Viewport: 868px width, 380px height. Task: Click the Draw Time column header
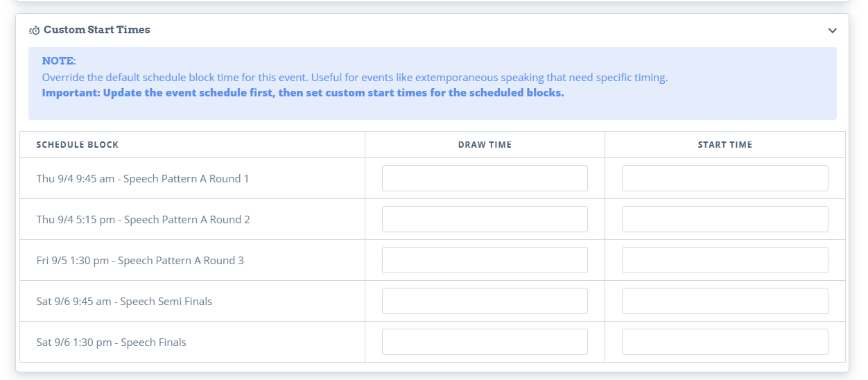coord(485,145)
